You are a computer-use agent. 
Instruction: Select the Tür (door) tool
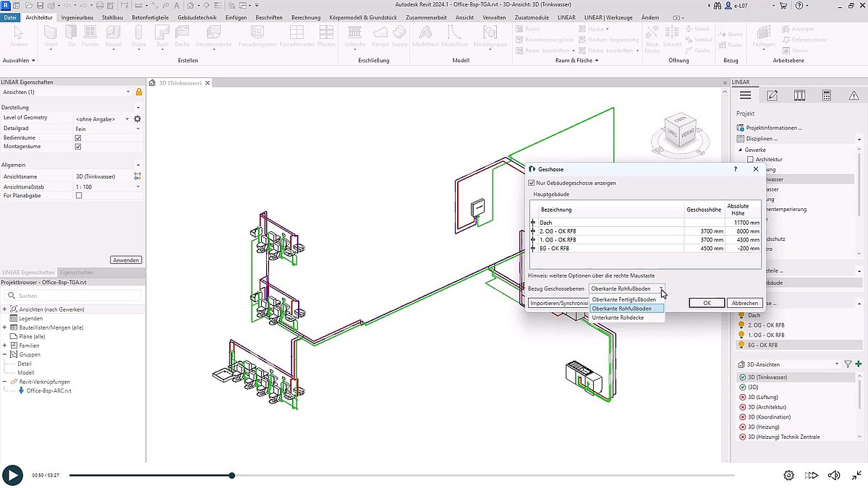click(x=69, y=36)
